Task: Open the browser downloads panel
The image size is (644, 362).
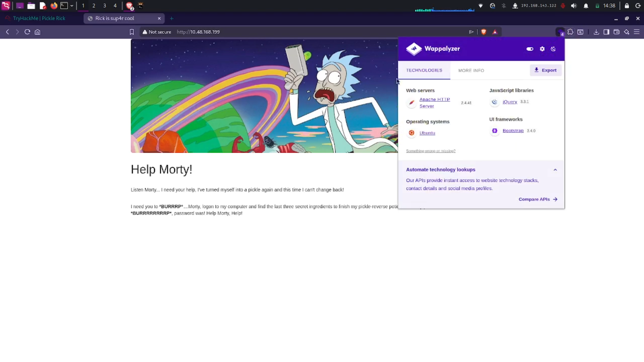Action: click(x=596, y=32)
